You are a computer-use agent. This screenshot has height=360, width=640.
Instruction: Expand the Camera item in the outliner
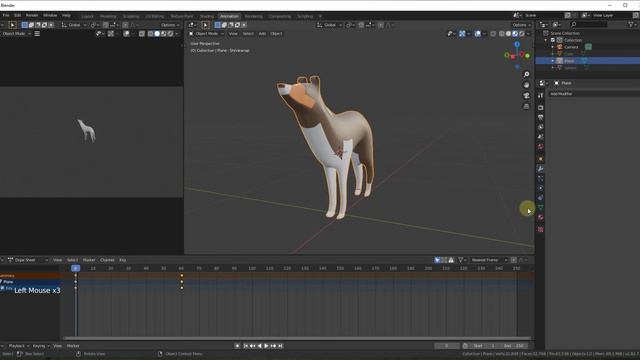[553, 47]
